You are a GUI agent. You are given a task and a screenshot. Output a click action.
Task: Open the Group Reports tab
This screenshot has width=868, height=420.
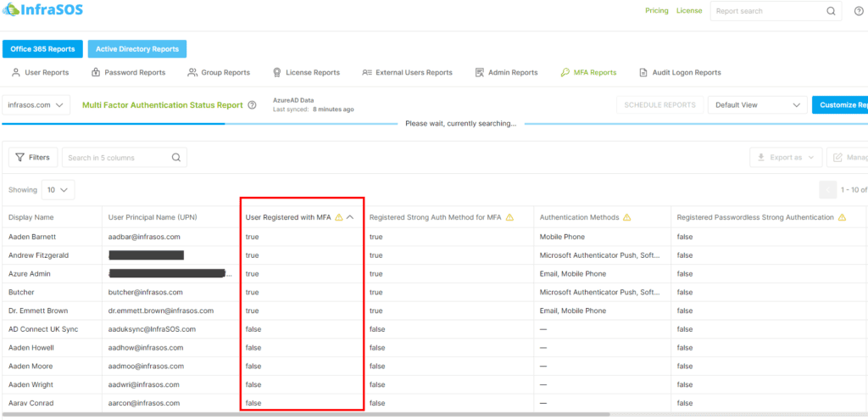[x=219, y=73]
